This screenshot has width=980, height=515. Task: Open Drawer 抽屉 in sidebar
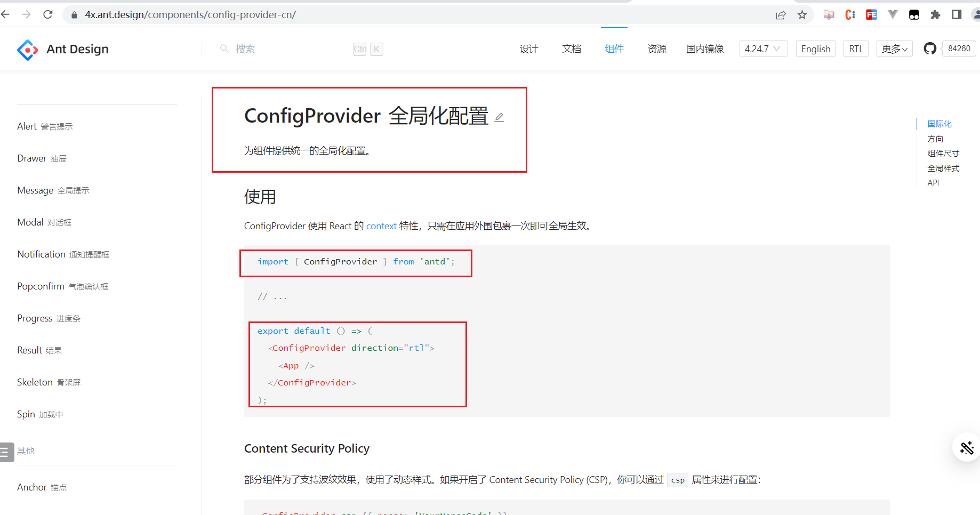click(x=42, y=158)
